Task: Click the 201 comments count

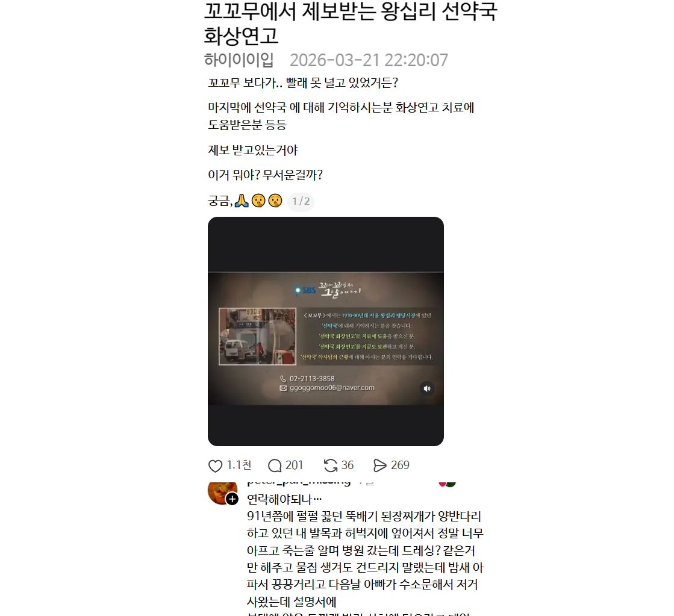Action: coord(295,465)
